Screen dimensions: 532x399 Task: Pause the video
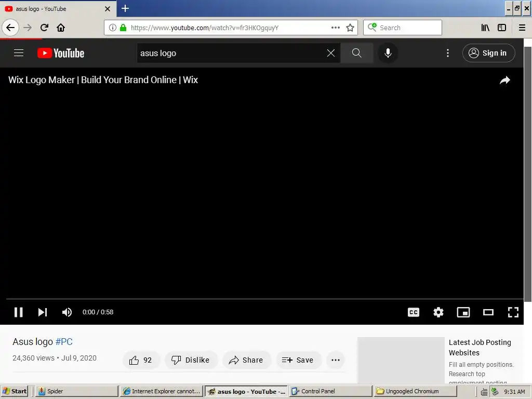coord(18,312)
